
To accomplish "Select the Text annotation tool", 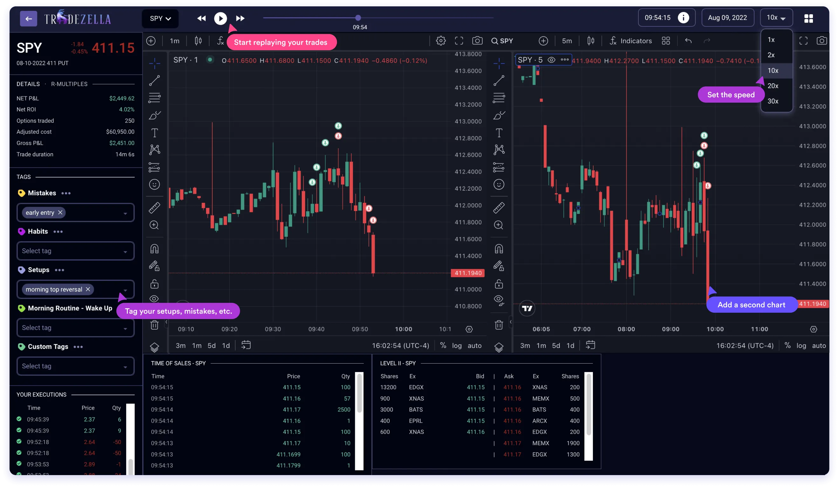I will pyautogui.click(x=155, y=133).
